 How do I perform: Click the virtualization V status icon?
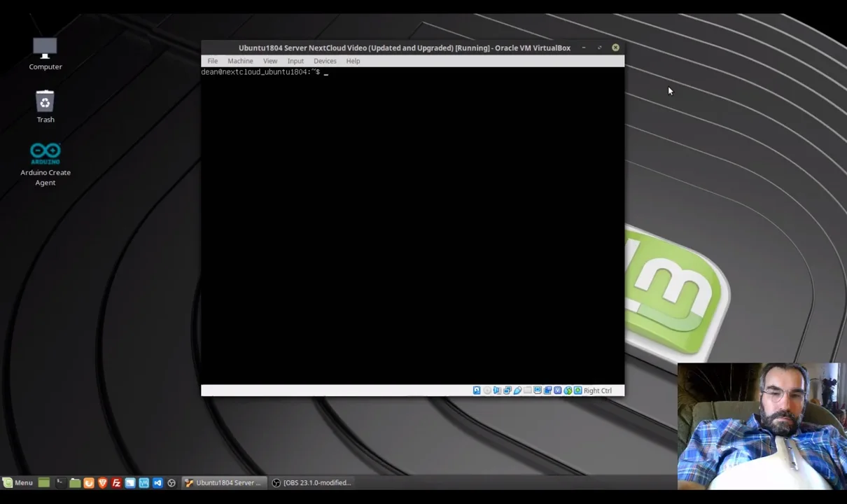(557, 391)
